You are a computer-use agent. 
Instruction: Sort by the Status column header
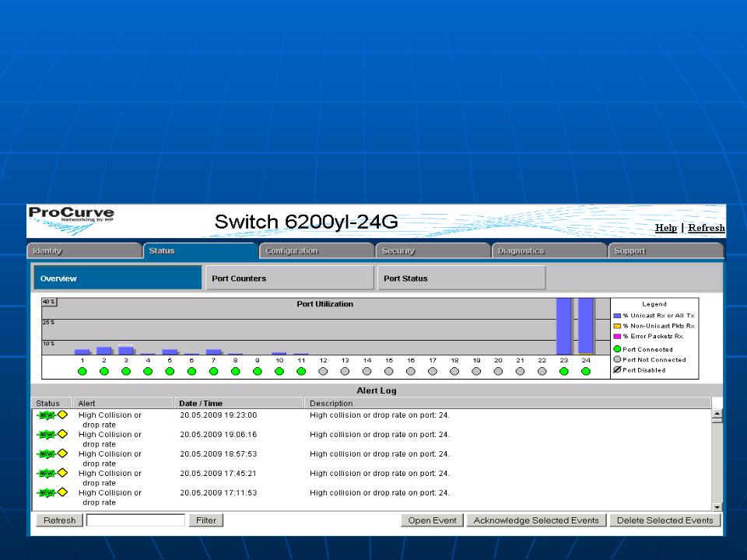point(52,404)
